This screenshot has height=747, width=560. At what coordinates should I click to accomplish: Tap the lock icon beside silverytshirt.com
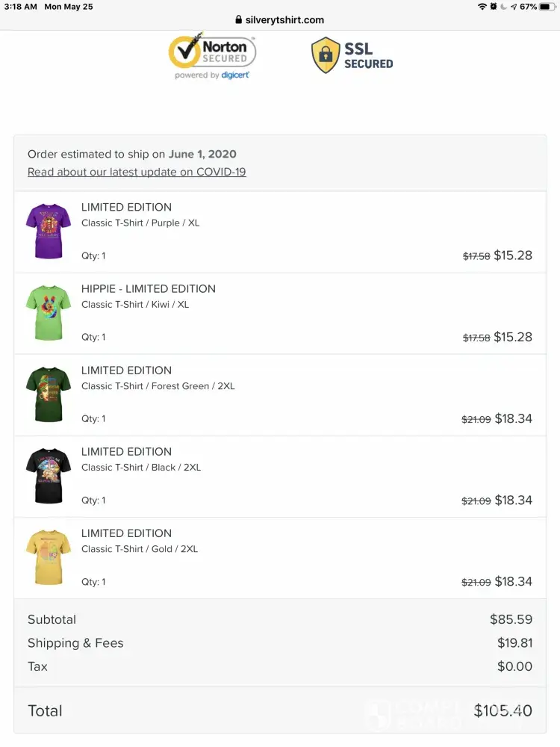[x=239, y=20]
